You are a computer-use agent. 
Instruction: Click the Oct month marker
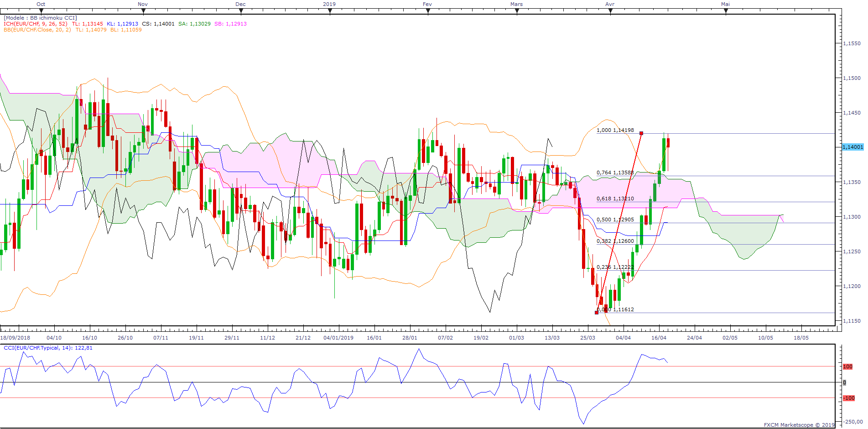tap(41, 4)
